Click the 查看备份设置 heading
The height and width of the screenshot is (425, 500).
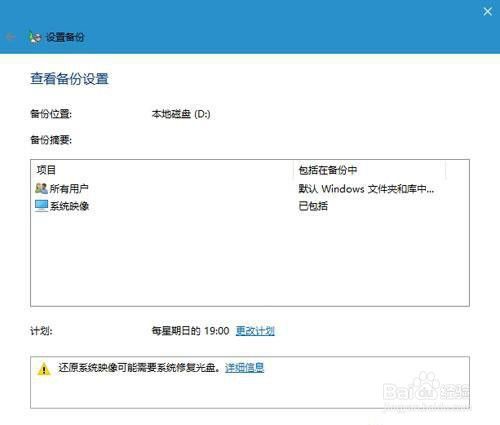click(x=69, y=79)
